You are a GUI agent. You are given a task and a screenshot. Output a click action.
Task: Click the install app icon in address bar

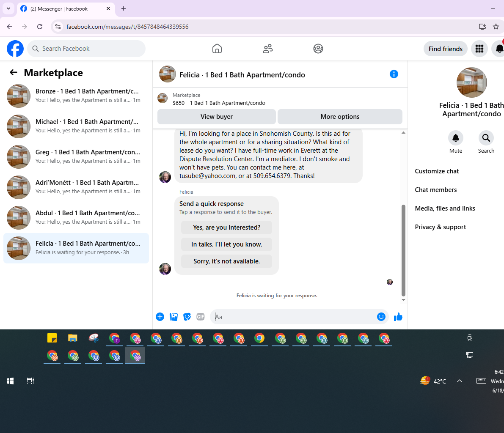click(482, 27)
